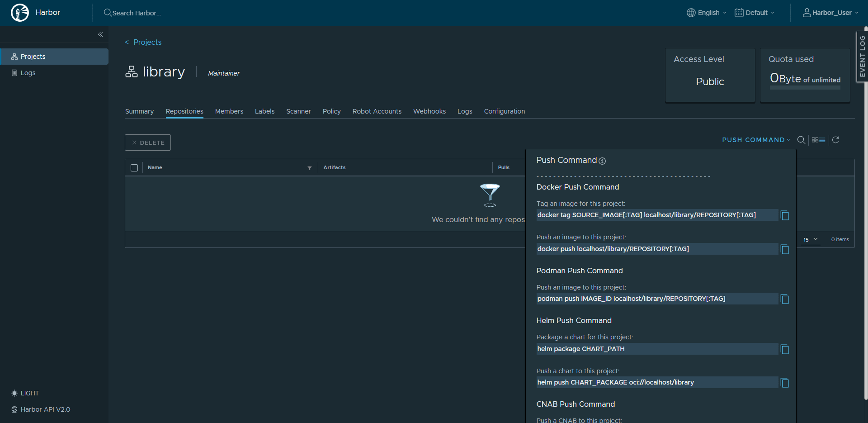The image size is (868, 423).
Task: Copy the podman push command
Action: click(785, 299)
